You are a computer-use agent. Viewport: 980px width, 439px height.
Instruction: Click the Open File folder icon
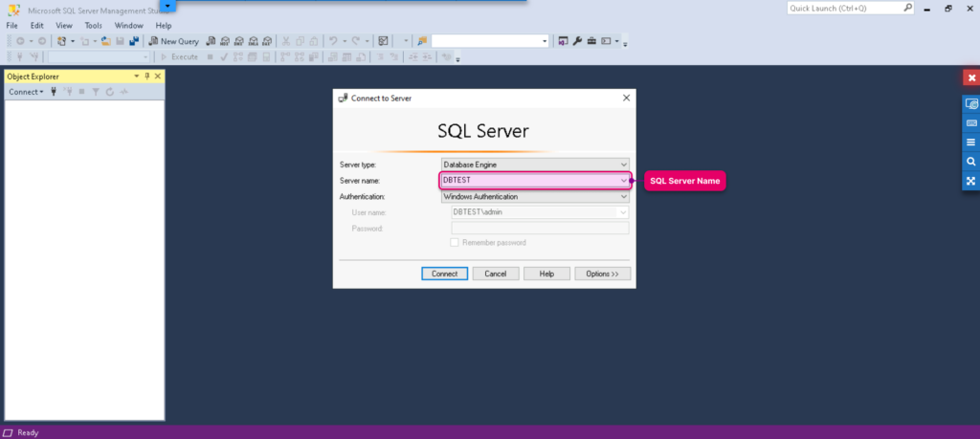coord(105,41)
